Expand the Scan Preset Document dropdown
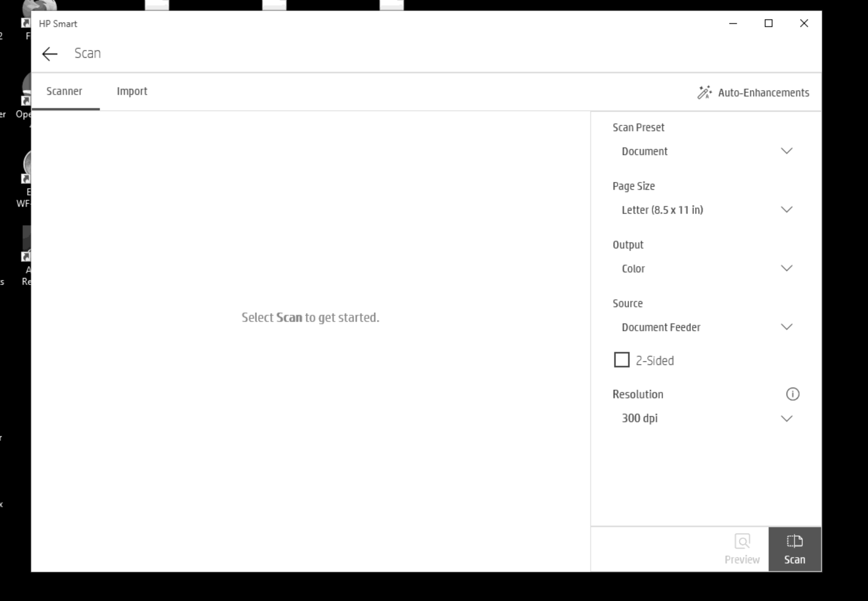Screen dimensions: 868x601 point(705,151)
